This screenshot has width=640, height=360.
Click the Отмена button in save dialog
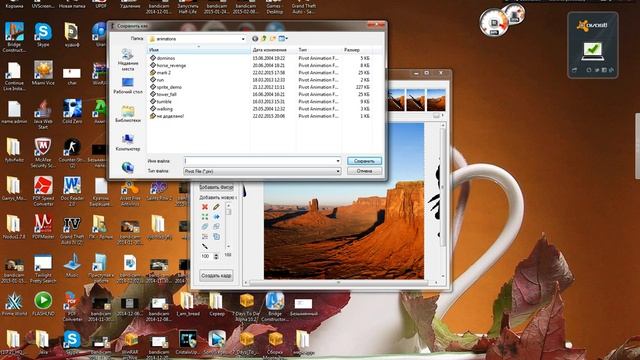(x=364, y=171)
